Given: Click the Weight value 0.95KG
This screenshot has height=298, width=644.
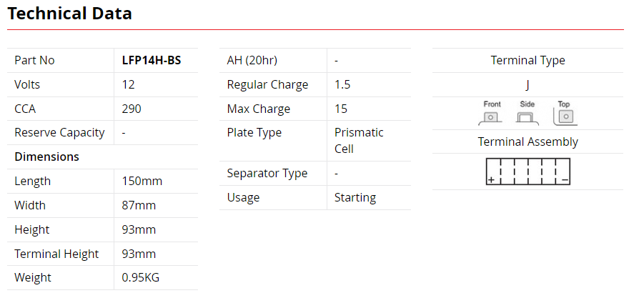Looking at the screenshot, I should pos(141,277).
